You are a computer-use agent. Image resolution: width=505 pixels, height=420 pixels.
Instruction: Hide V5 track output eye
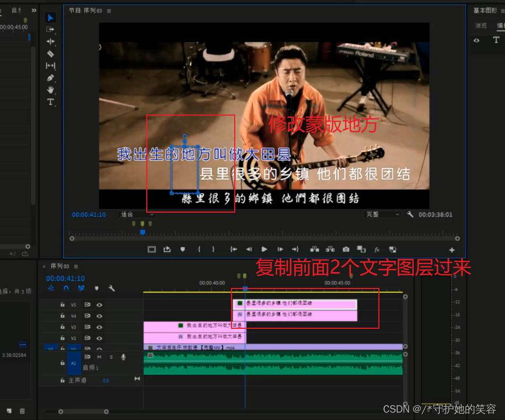(x=100, y=305)
